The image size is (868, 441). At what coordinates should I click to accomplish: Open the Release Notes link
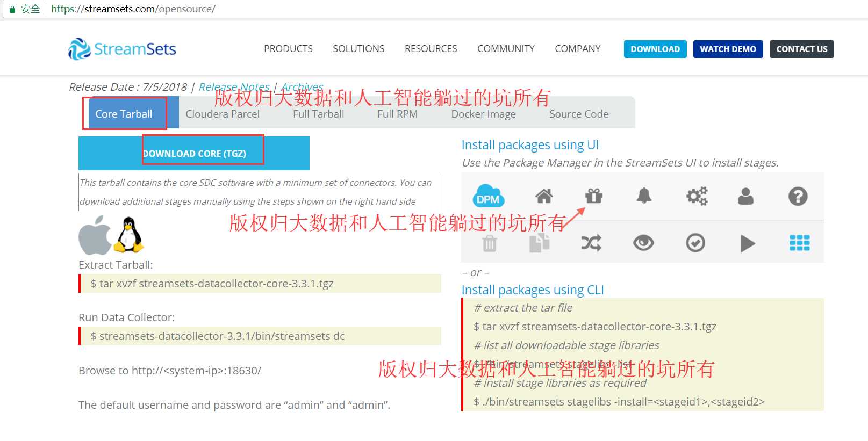pos(234,87)
